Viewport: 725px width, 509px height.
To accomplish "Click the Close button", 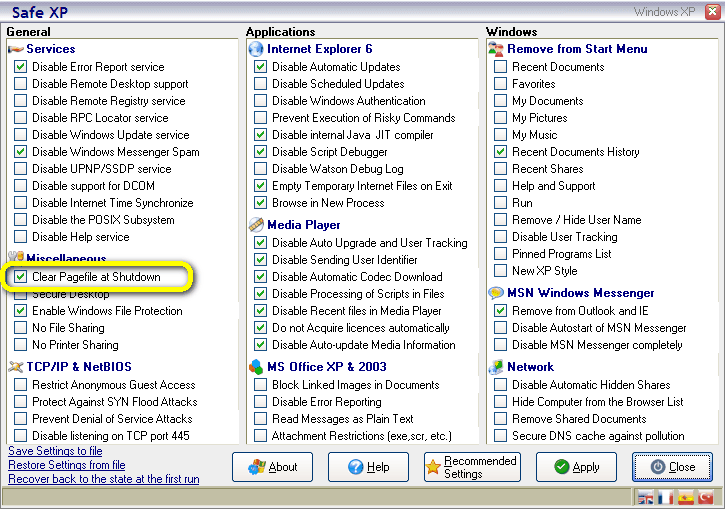I will coord(672,467).
